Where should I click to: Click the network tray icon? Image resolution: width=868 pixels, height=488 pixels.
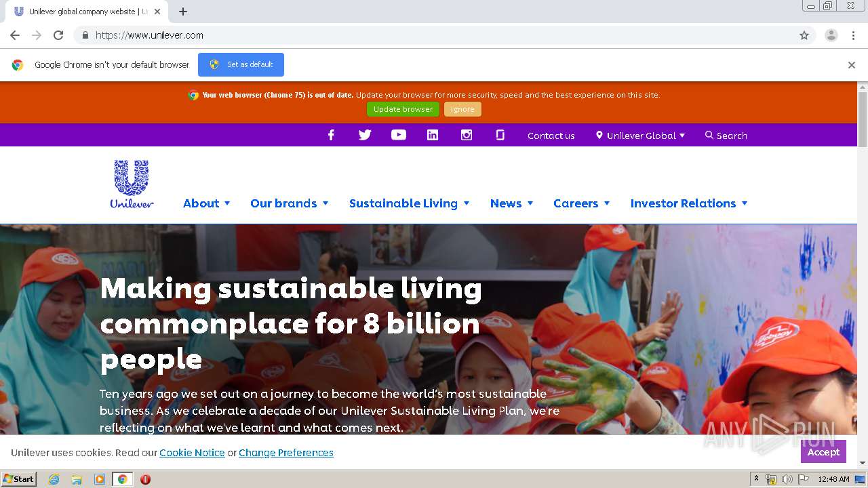click(x=771, y=479)
